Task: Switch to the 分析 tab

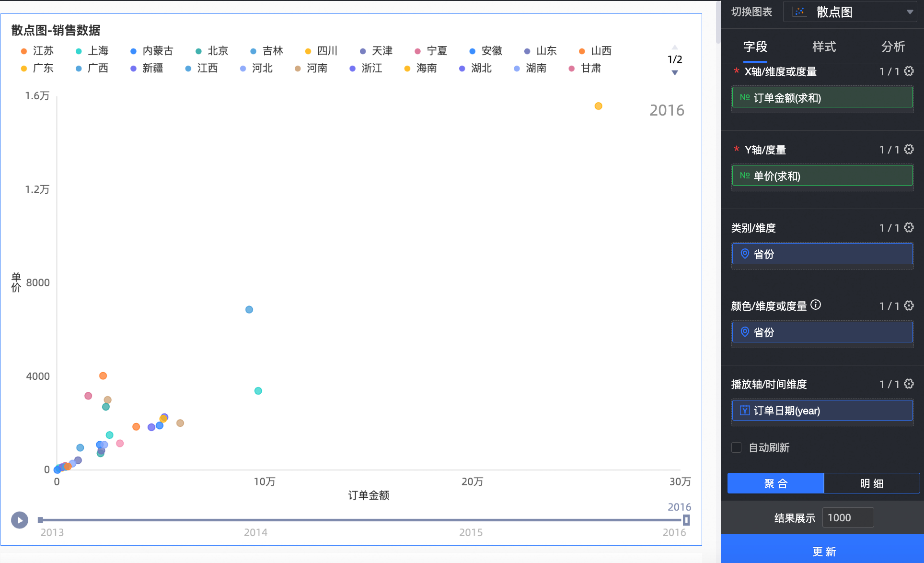Action: tap(893, 47)
